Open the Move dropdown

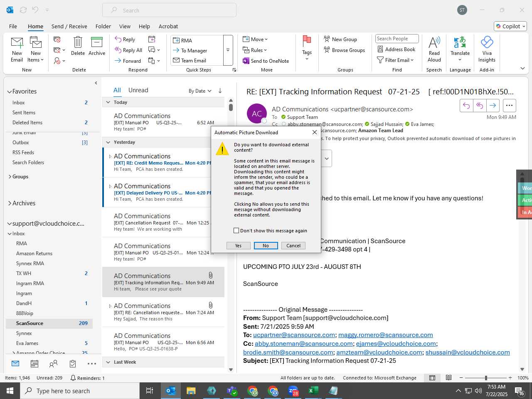click(x=255, y=39)
